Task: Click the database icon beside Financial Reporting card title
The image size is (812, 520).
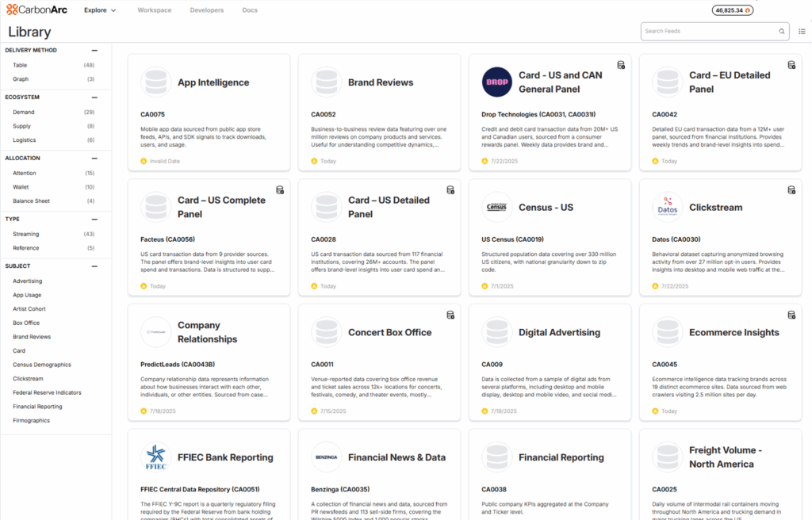Action: [496, 457]
